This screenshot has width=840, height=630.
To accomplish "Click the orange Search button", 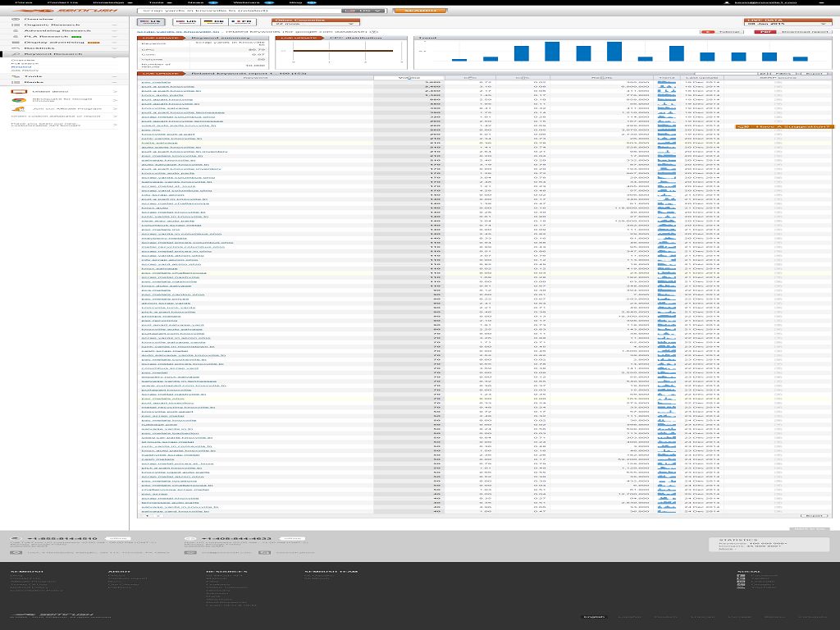I will (420, 11).
